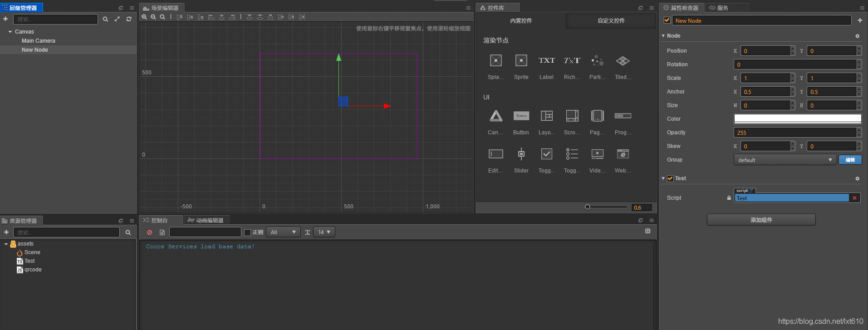Disable the Test component checkbox
Screen dimensions: 868x330
point(670,178)
